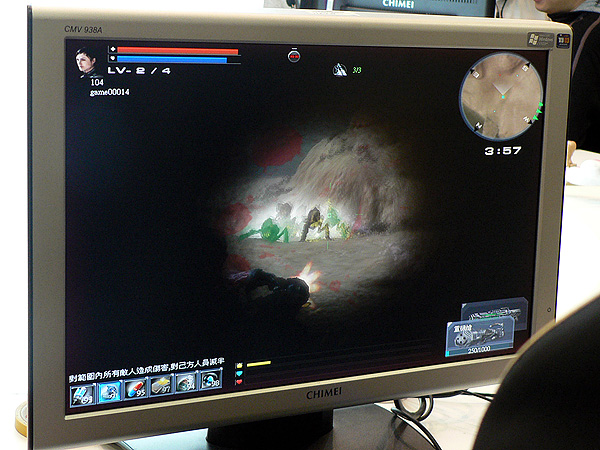Click the N compass marker on minimap
The image size is (600, 450).
478,125
